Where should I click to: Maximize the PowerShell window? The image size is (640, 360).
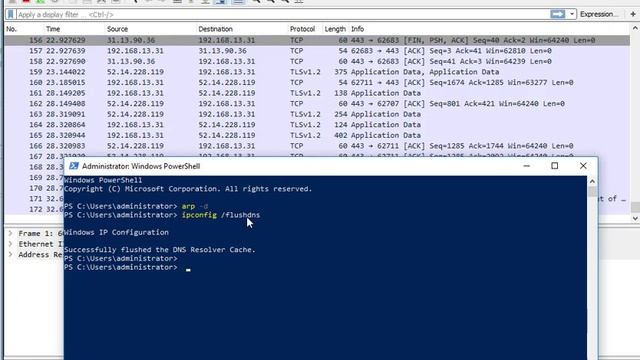555,166
